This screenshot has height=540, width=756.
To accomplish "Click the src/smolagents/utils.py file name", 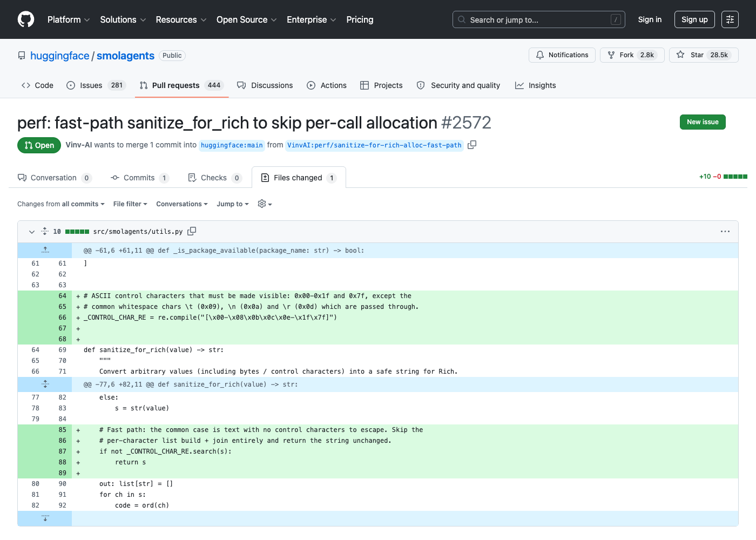I will coord(138,232).
